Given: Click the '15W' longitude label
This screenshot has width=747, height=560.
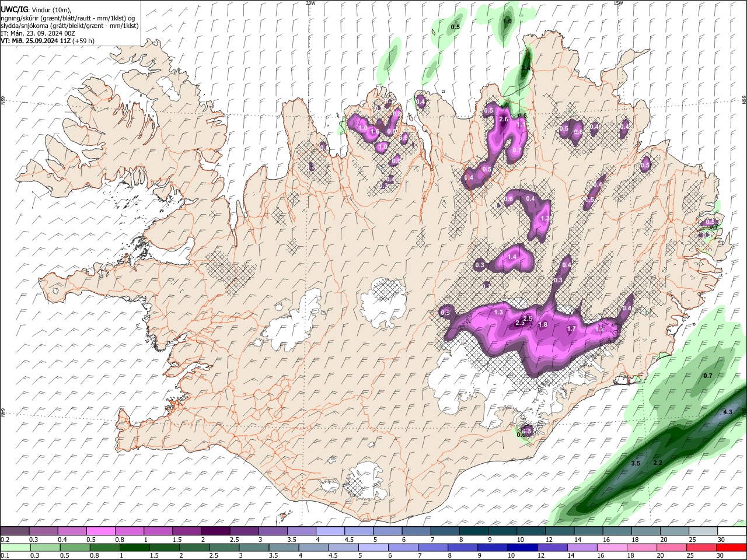Looking at the screenshot, I should point(618,3).
